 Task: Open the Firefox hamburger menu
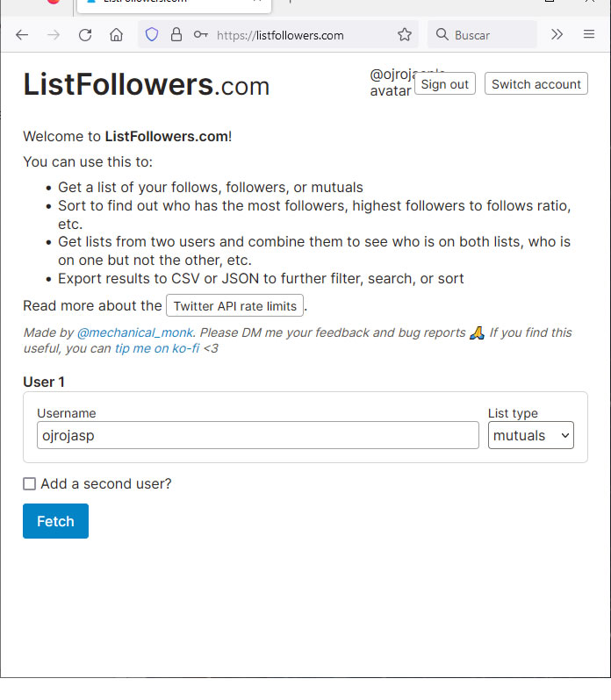(x=589, y=34)
